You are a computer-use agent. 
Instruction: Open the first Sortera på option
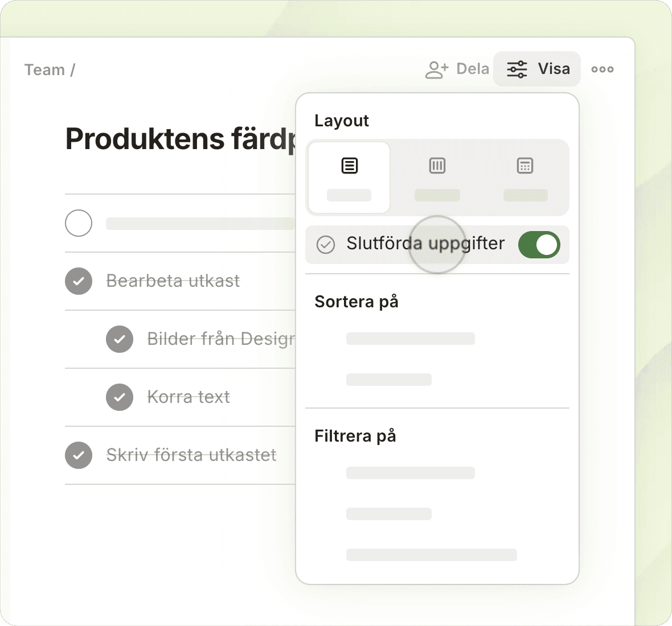410,339
